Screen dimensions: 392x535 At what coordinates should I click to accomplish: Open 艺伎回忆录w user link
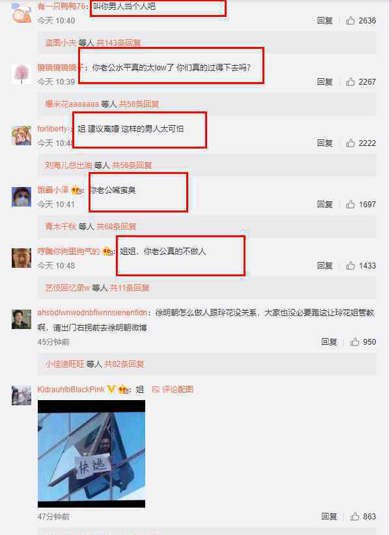click(x=68, y=287)
